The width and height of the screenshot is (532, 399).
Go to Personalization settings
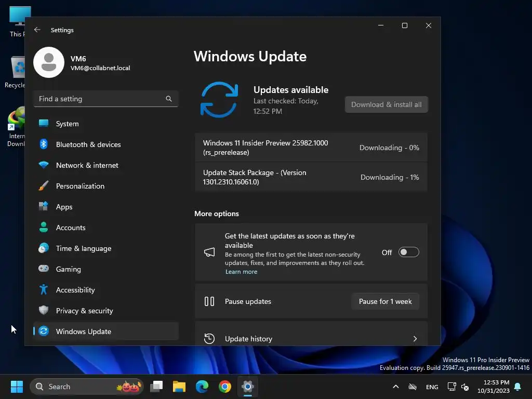pyautogui.click(x=106, y=186)
